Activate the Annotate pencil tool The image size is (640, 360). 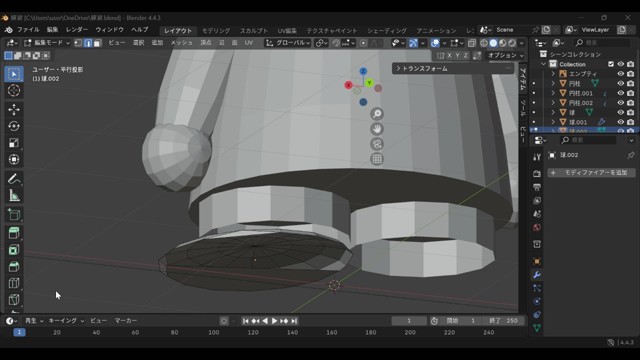click(14, 179)
